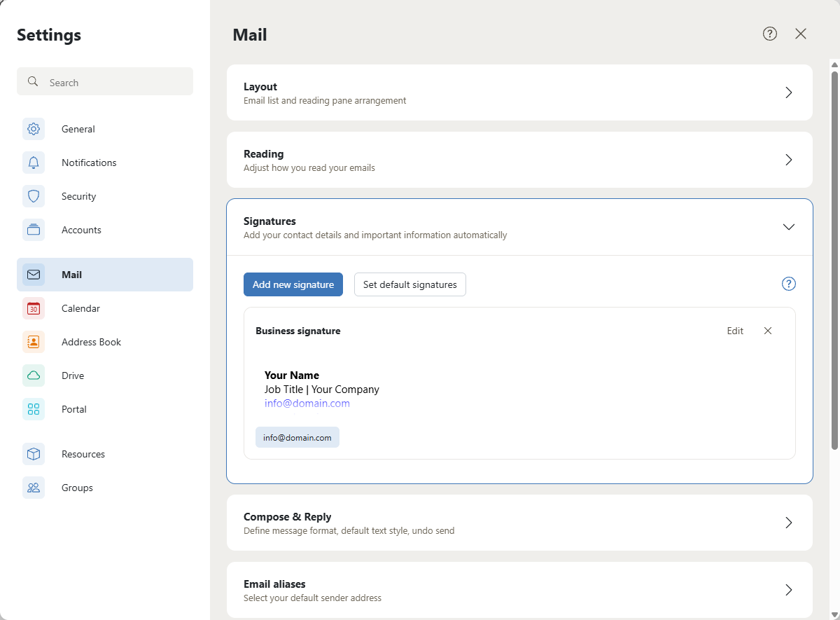The height and width of the screenshot is (620, 840).
Task: Click the Signatures section header title
Action: click(269, 221)
